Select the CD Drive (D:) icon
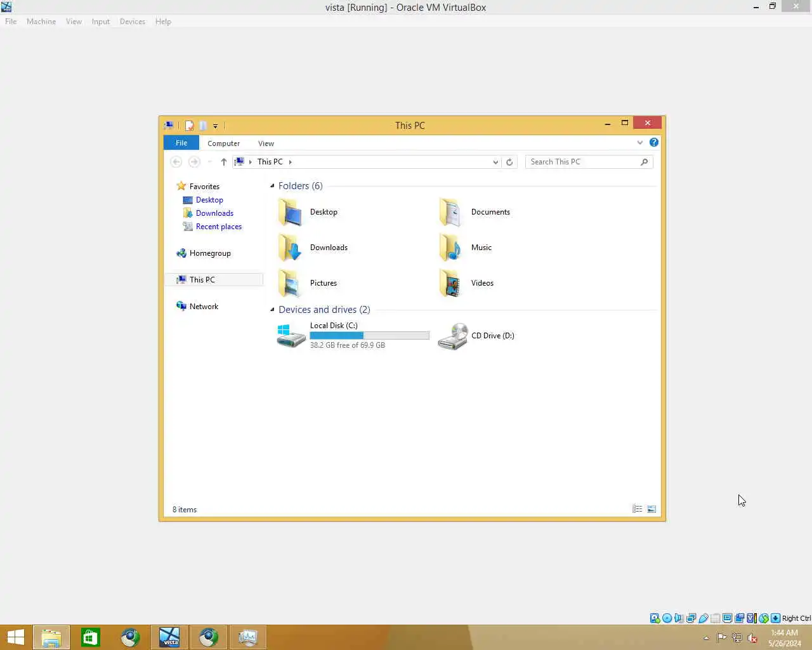 point(452,336)
